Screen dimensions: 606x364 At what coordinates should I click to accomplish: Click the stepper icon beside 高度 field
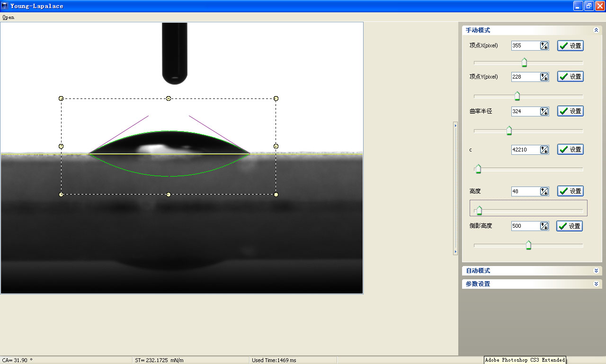(x=544, y=191)
